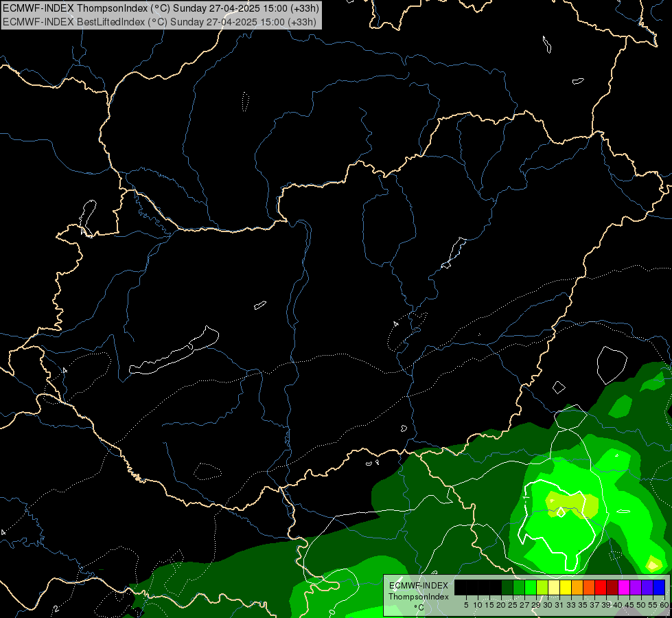Viewport: 672px width, 618px height.
Task: Click legend scale value '40'
Action: (618, 605)
